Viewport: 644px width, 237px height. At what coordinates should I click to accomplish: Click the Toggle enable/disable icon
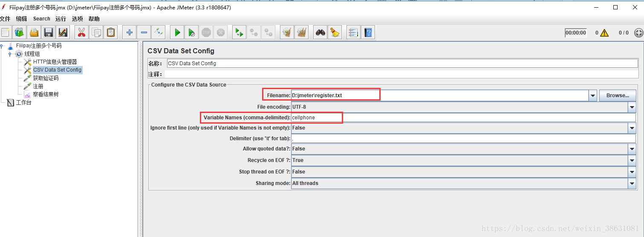coord(159,32)
